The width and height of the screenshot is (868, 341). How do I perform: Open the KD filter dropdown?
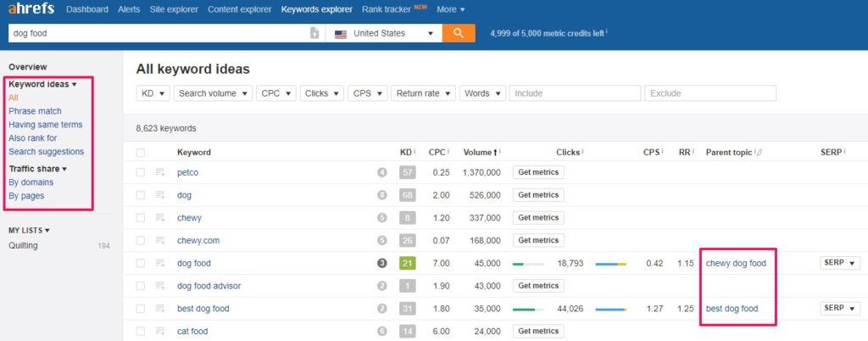(x=153, y=93)
